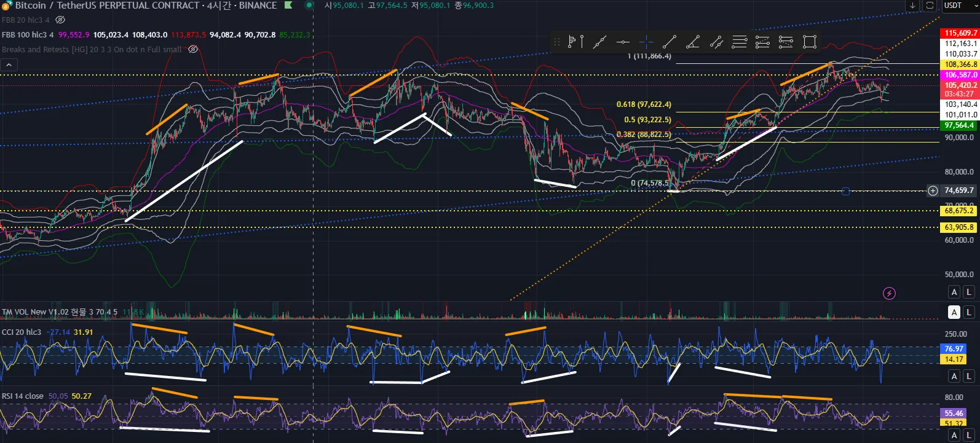Viewport: 980px width, 443px height.
Task: Select the trend angle drawing tool
Action: coord(693,42)
